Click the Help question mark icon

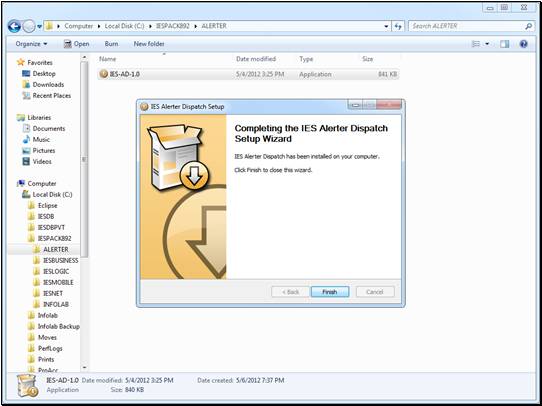pos(524,44)
